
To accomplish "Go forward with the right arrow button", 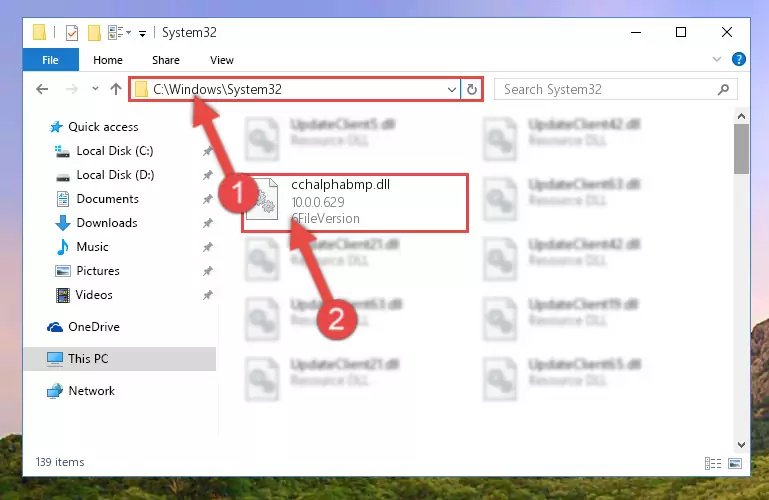I will pos(72,89).
